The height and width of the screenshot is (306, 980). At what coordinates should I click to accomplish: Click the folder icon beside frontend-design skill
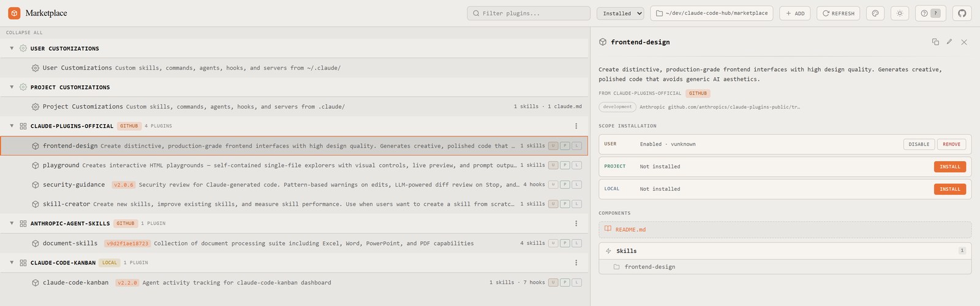click(617, 267)
